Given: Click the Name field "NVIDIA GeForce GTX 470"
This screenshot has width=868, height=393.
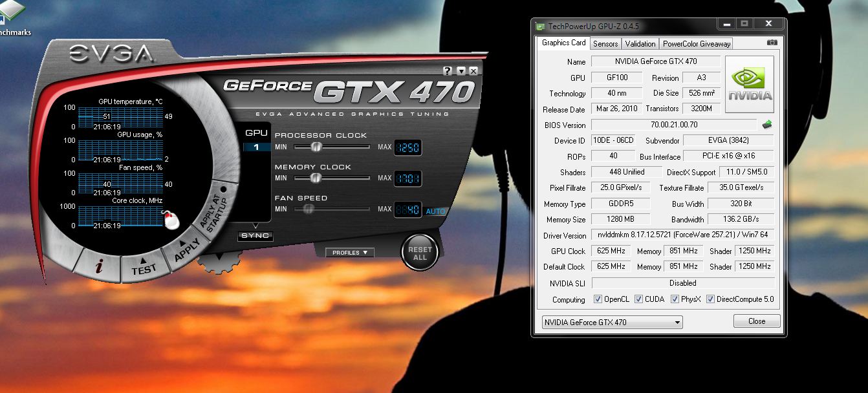Looking at the screenshot, I should 656,61.
